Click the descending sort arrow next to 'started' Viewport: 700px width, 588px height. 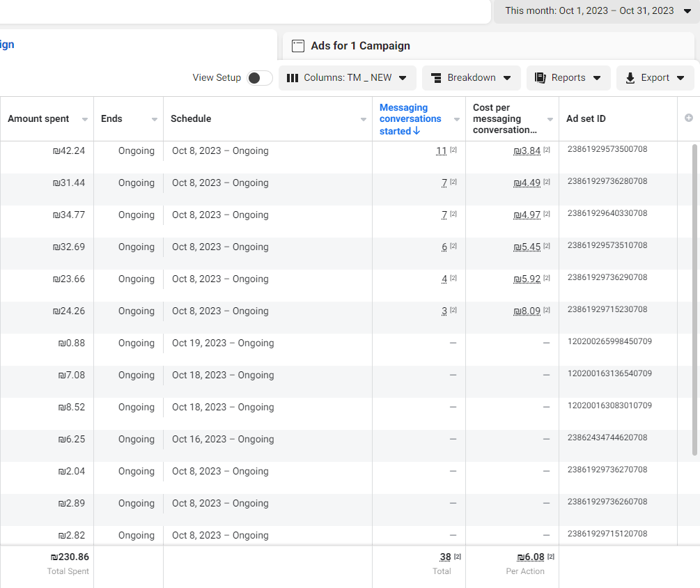click(417, 131)
